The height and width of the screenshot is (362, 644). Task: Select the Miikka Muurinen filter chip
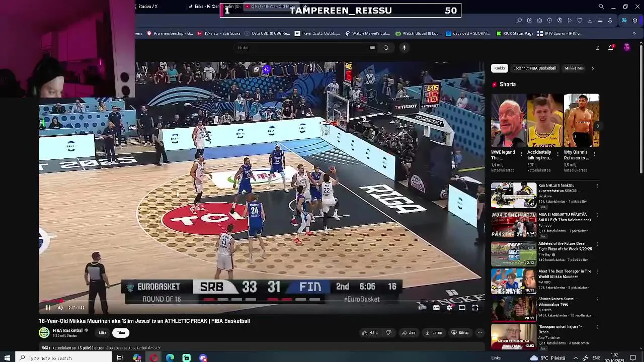click(574, 68)
